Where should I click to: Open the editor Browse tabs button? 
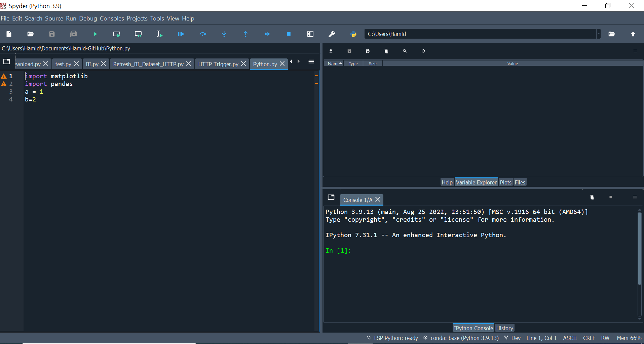pos(7,61)
